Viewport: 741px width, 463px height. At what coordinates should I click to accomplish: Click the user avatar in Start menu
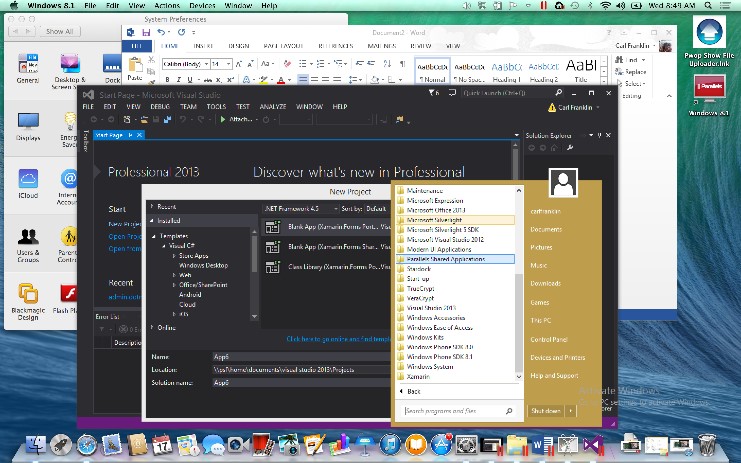click(563, 183)
